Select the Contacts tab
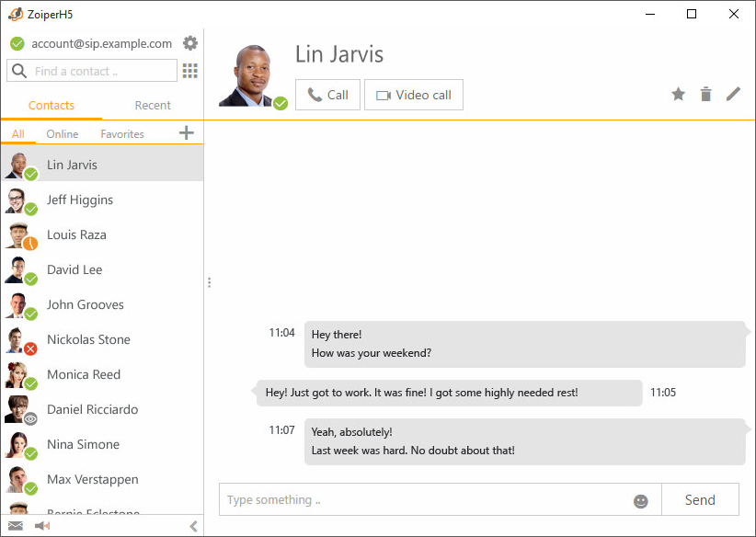Screen dimensions: 756x537 click(x=52, y=106)
